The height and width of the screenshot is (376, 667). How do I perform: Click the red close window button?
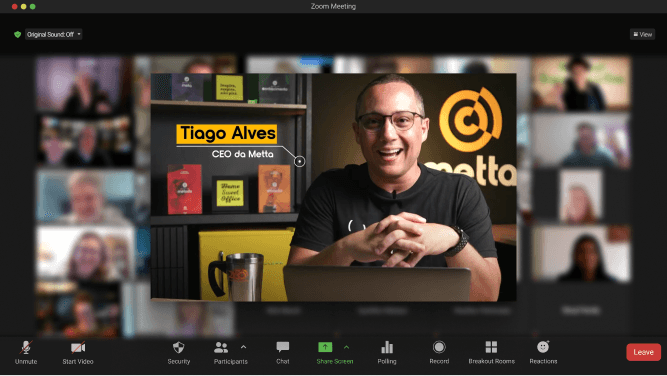pyautogui.click(x=14, y=6)
